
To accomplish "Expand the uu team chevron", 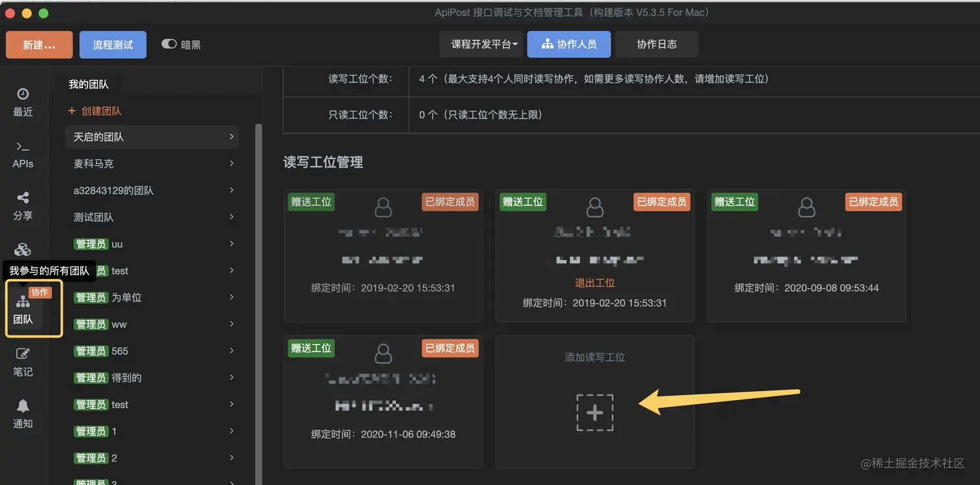I will (231, 243).
